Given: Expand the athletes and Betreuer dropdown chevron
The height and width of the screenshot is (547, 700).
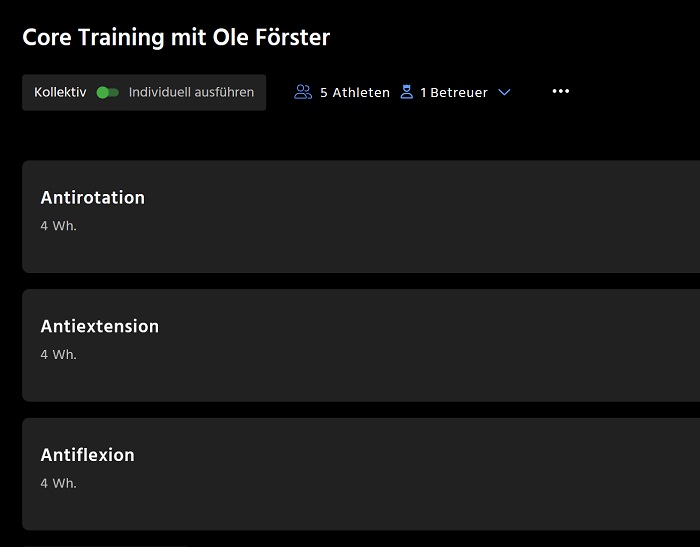Looking at the screenshot, I should pyautogui.click(x=504, y=92).
